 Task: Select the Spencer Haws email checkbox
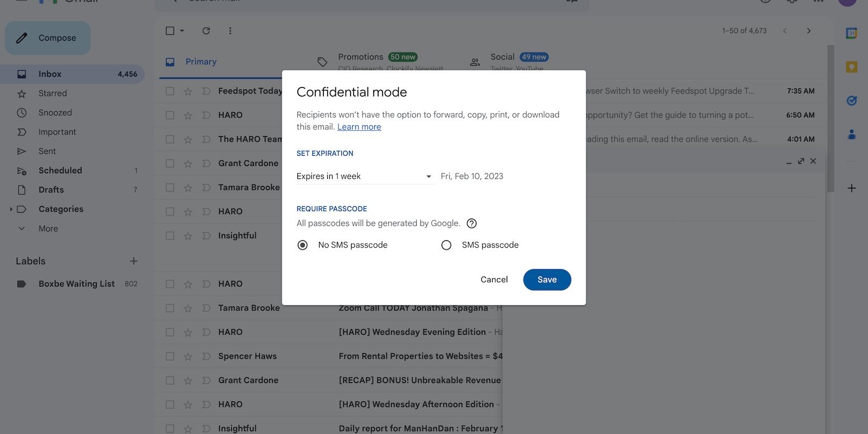pos(170,356)
